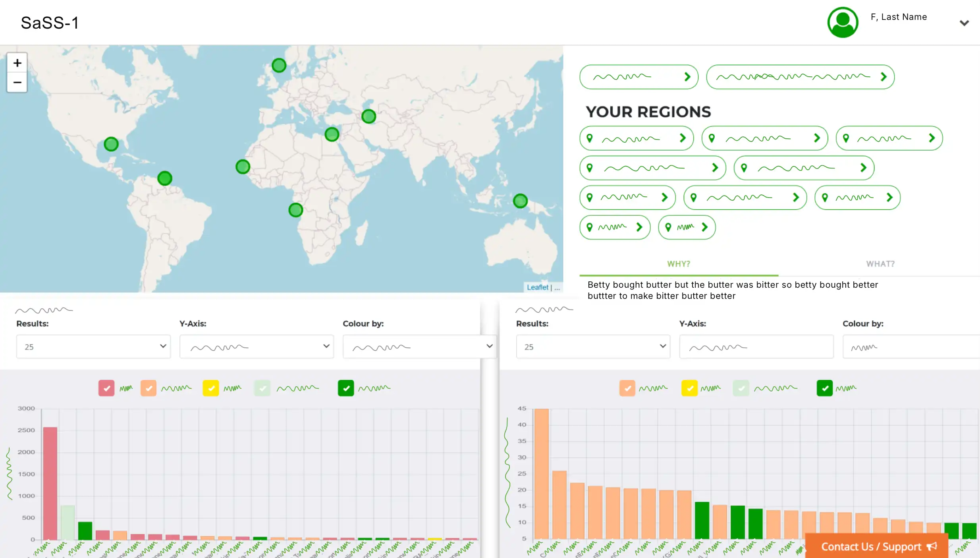980x558 pixels.
Task: Switch to the WHAT? tab
Action: [x=880, y=263]
